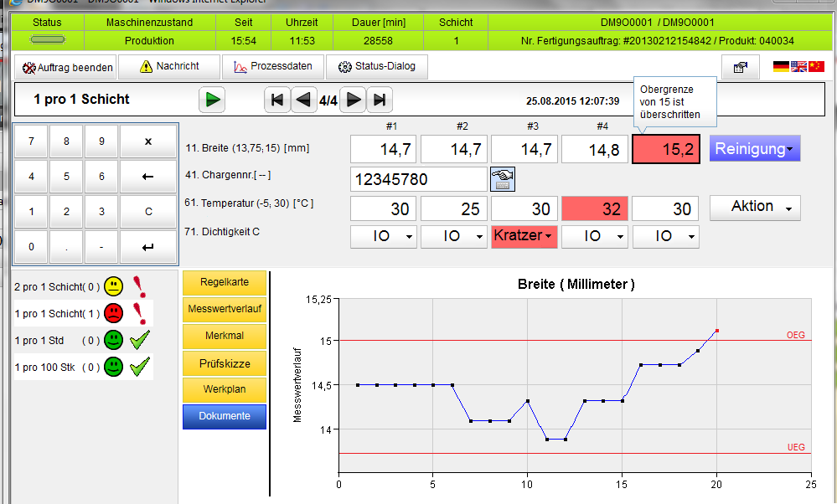
Task: Select 1 pro 1 Std row
Action: [83, 340]
